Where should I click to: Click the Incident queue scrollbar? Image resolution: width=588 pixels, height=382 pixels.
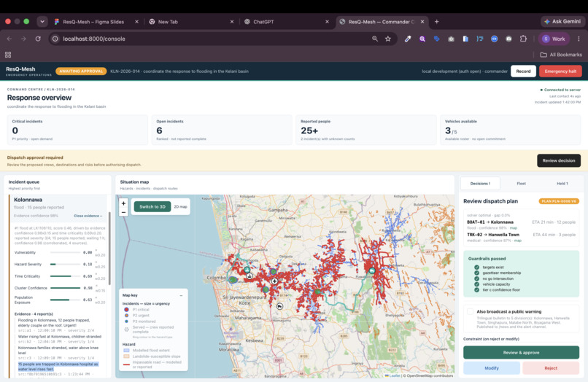[x=109, y=248]
